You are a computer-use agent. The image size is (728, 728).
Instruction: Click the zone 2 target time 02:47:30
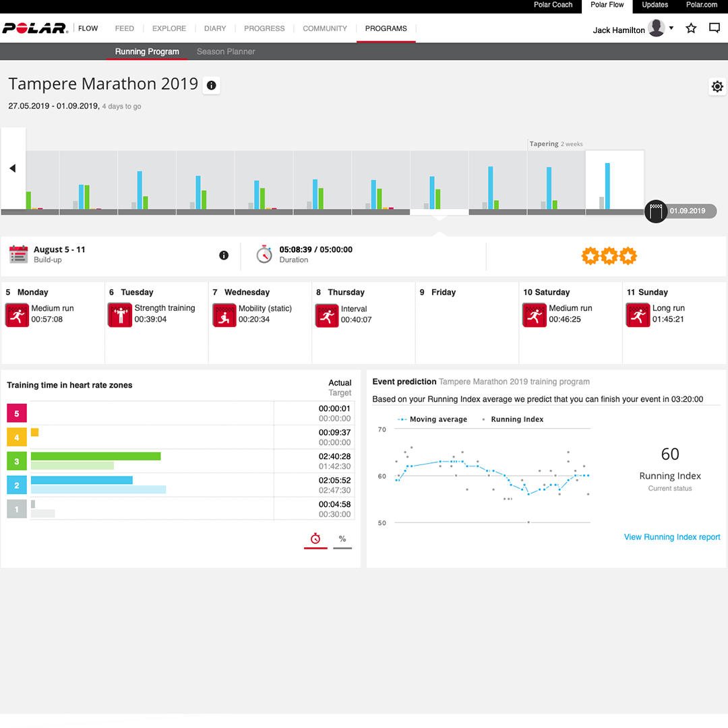[334, 490]
